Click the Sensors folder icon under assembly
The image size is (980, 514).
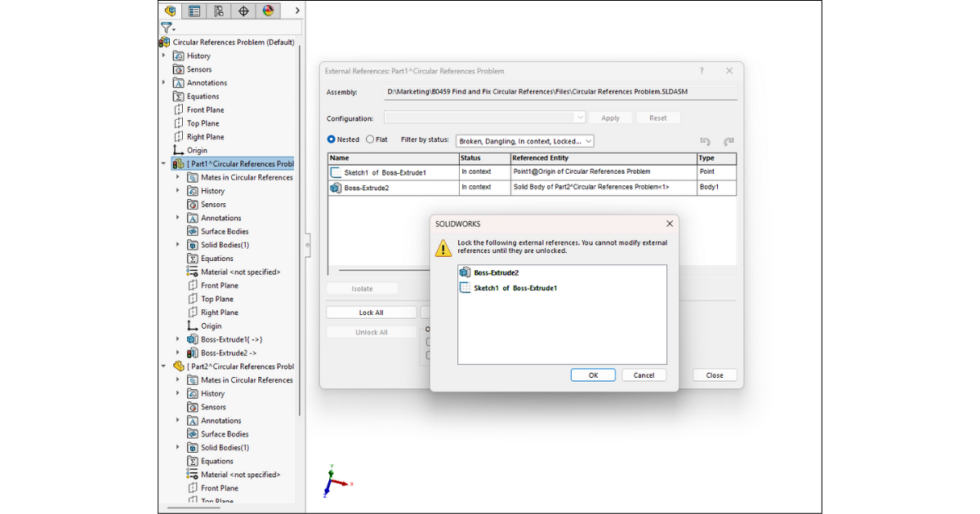click(179, 69)
